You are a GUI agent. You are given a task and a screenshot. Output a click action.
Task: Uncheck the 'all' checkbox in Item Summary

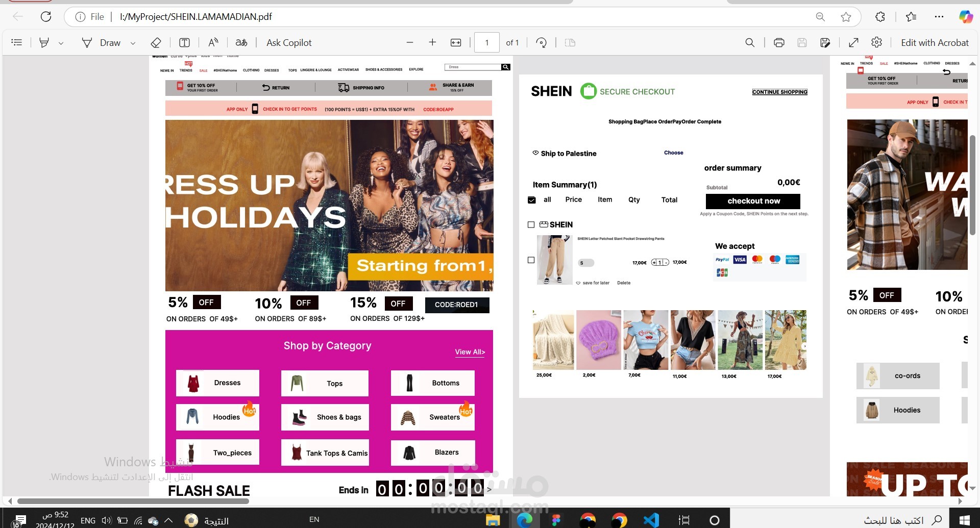tap(531, 200)
